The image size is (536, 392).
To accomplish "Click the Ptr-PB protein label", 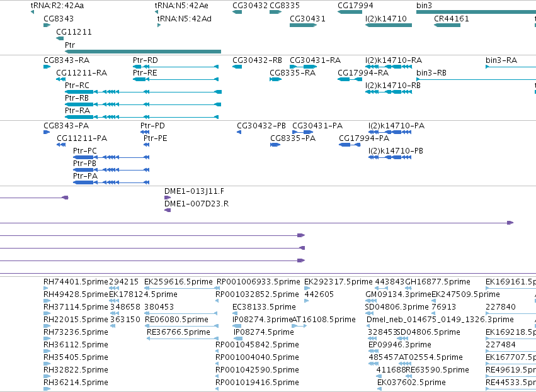I will (x=84, y=164).
